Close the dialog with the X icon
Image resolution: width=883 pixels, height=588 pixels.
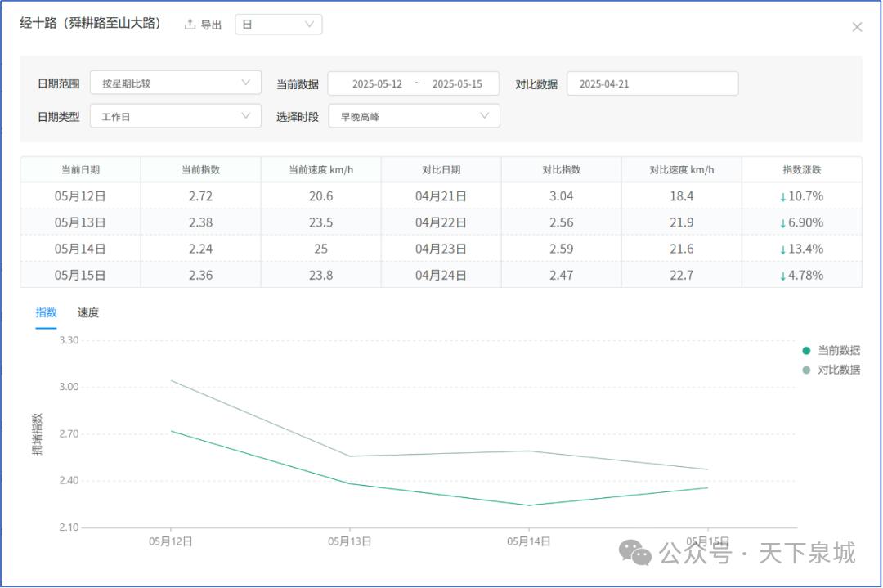pos(857,27)
